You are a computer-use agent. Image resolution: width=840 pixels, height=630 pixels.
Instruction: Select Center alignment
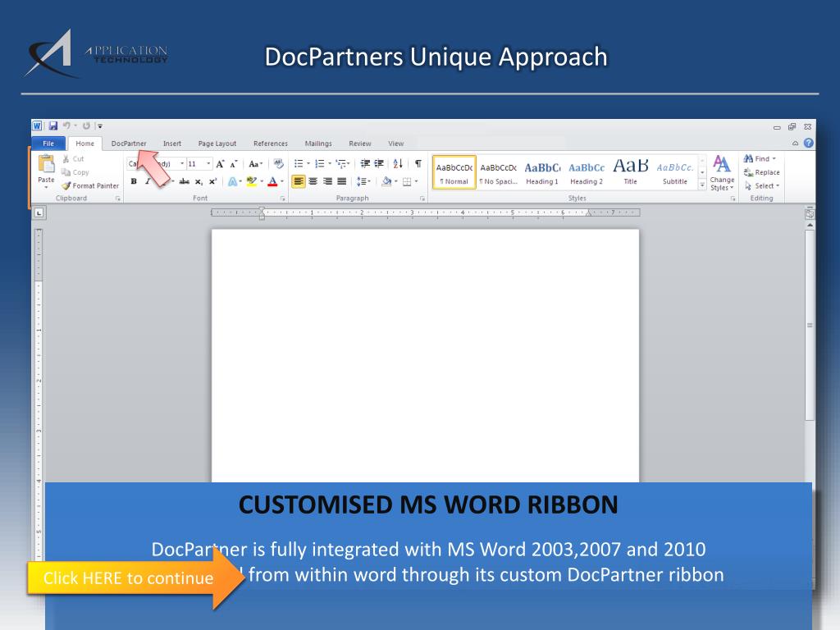[313, 181]
